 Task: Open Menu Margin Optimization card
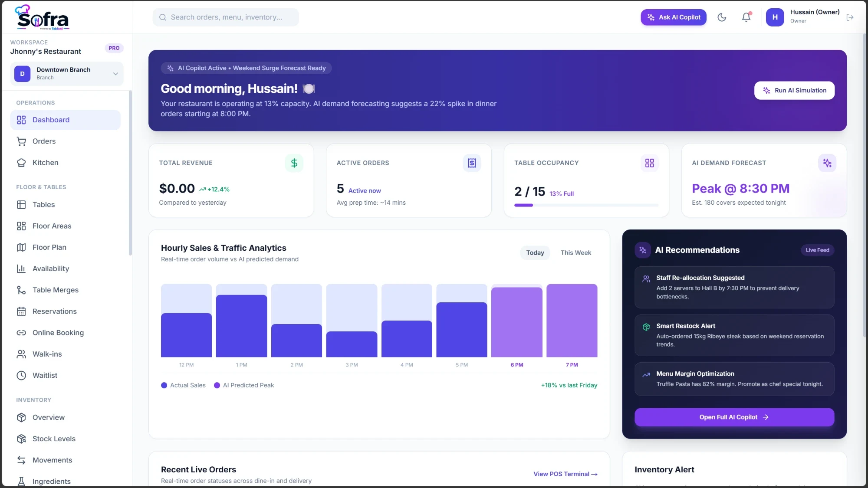[734, 379]
